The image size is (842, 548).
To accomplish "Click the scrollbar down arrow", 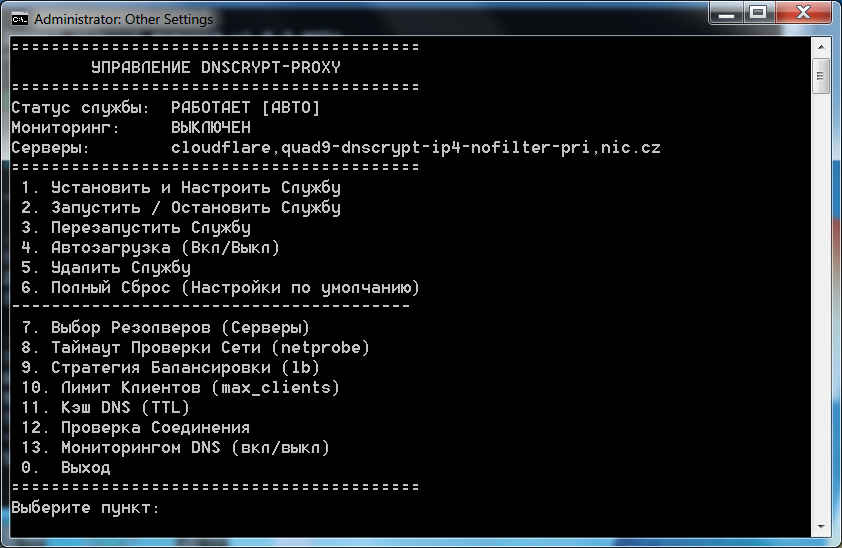I will coord(821,527).
